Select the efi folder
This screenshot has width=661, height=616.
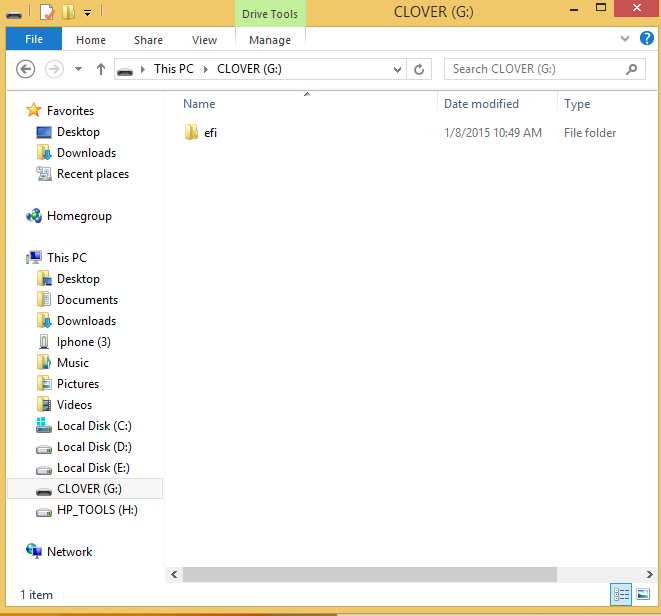point(210,133)
